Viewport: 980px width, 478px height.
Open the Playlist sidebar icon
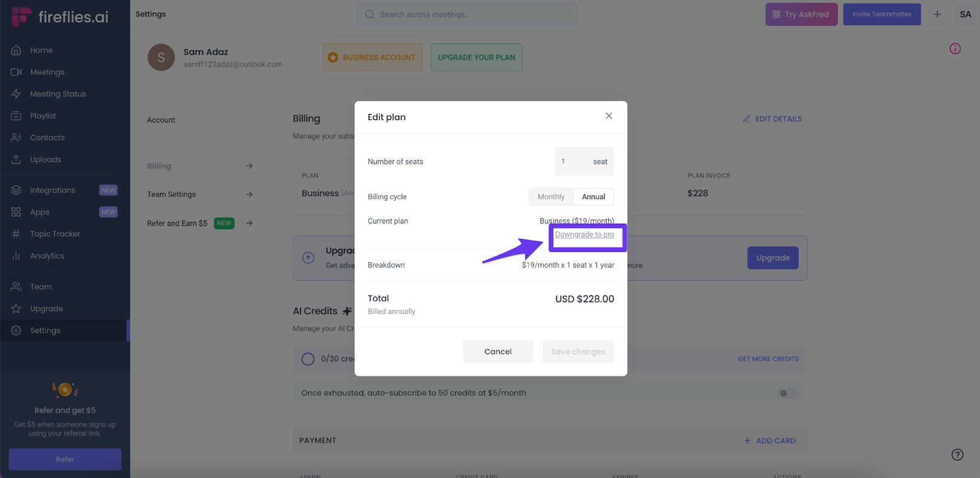tap(17, 116)
